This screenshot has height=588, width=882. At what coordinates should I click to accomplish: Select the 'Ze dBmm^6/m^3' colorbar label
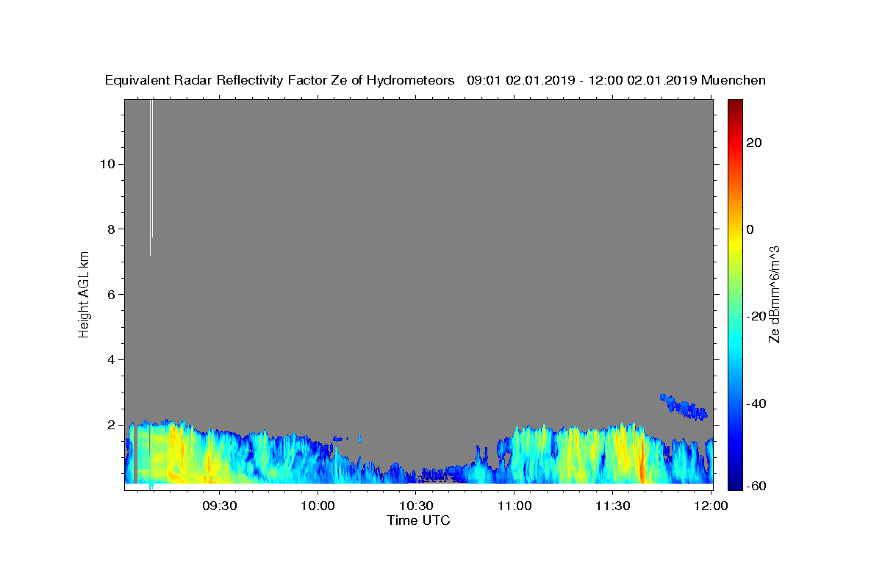tap(774, 294)
